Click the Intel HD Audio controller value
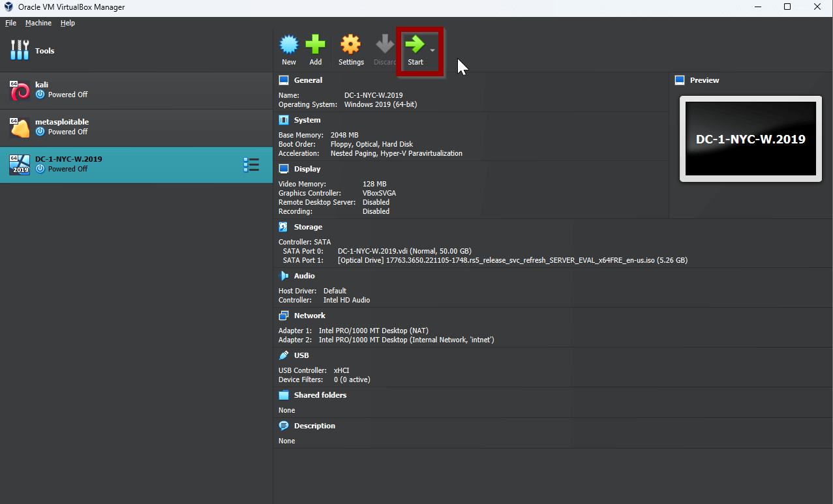The height and width of the screenshot is (504, 833). (346, 300)
